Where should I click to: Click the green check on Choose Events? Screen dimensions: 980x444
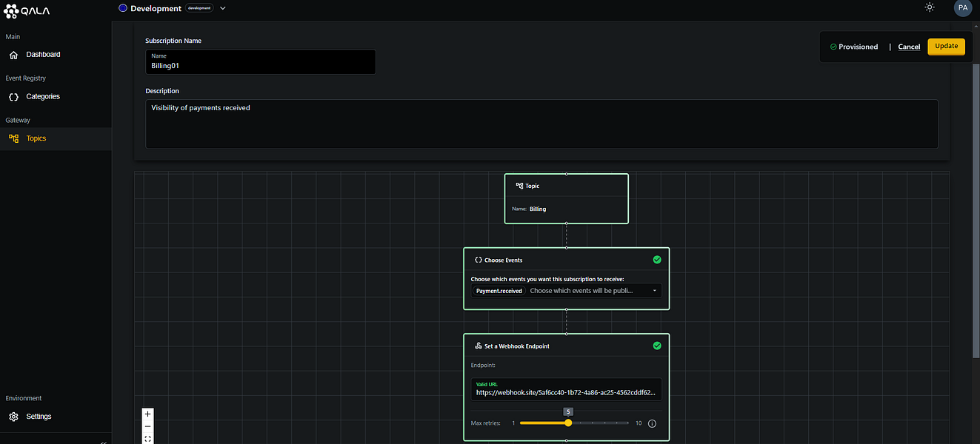(656, 260)
